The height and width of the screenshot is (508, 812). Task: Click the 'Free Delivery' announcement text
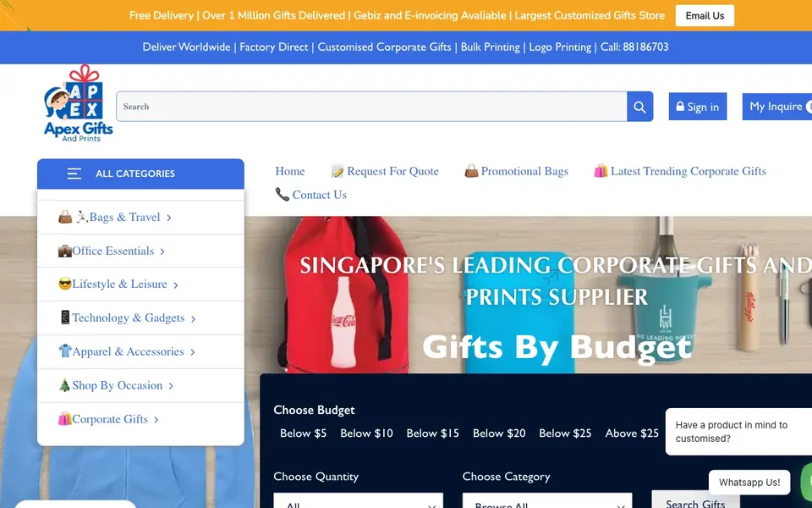[x=161, y=15]
